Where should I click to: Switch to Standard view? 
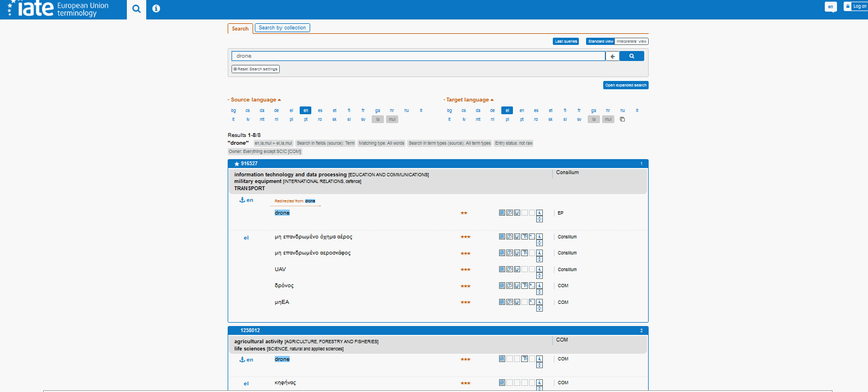click(x=600, y=41)
